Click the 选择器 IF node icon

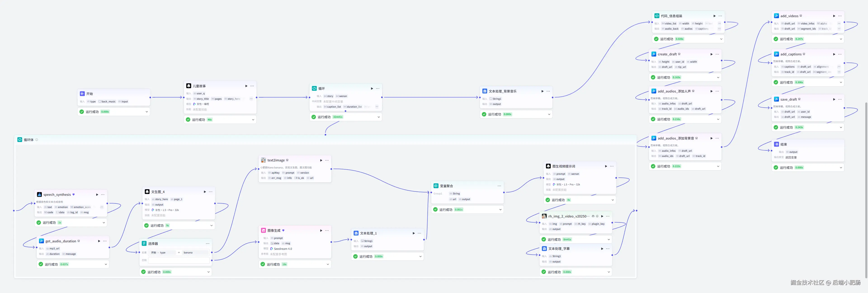144,243
